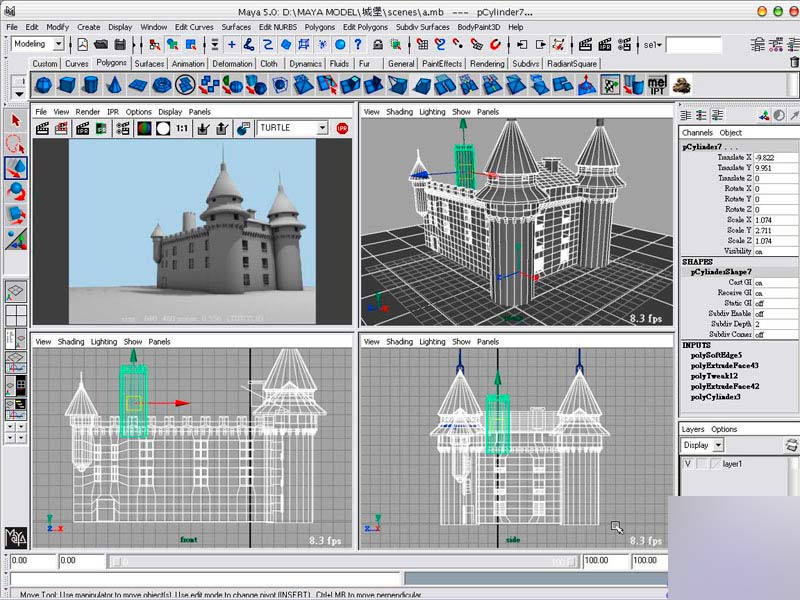
Task: Click the pCylinderShape7 shape name
Action: pyautogui.click(x=721, y=272)
